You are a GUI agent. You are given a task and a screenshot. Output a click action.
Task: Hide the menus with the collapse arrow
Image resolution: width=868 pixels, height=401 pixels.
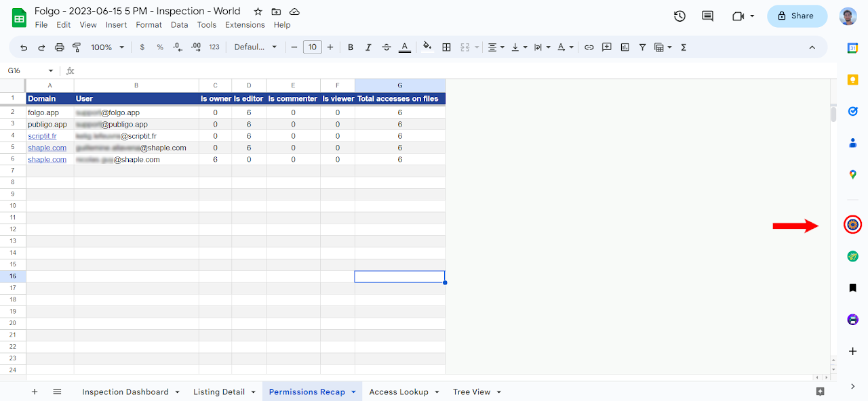812,47
